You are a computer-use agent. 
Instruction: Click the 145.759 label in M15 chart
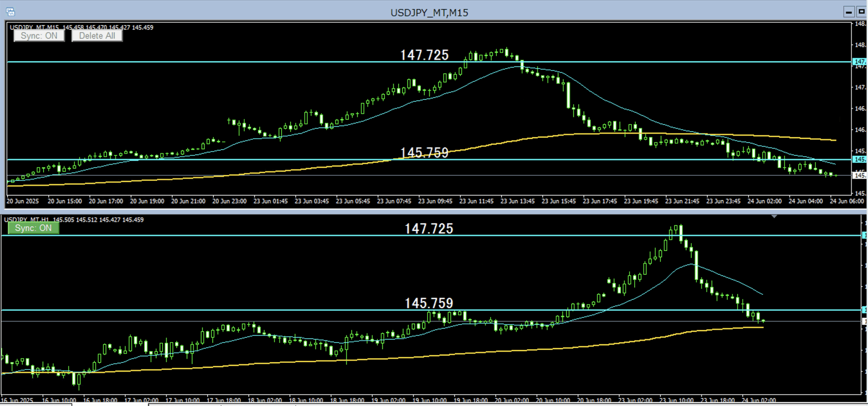424,153
